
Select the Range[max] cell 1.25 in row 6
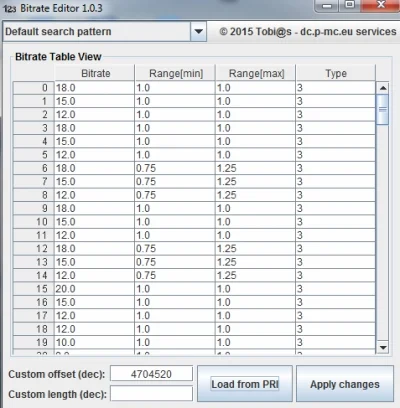point(256,168)
